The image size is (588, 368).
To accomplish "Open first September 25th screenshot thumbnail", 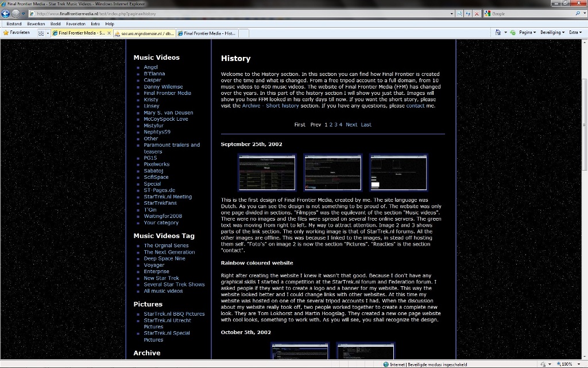I will click(x=267, y=172).
